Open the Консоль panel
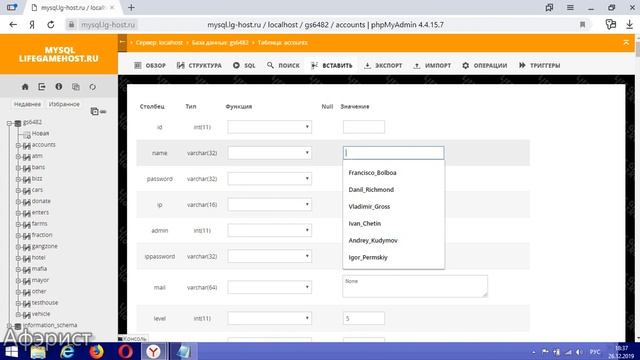Viewport: 640px width, 360px height. tap(133, 338)
